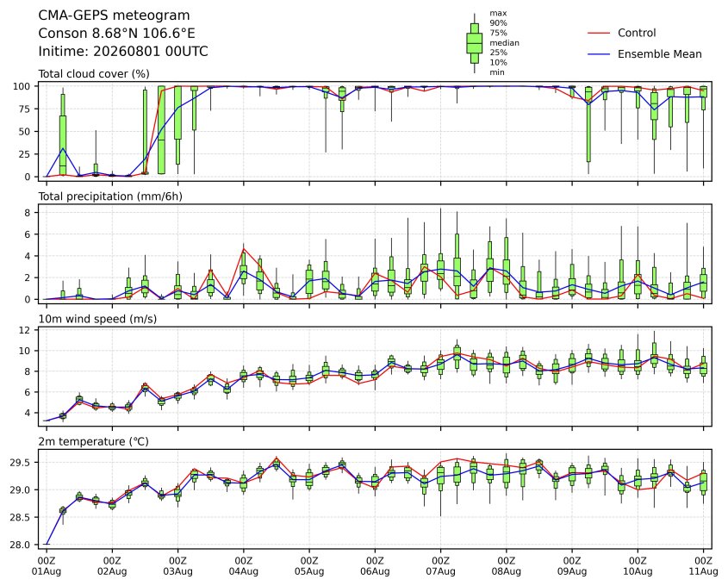Click the 90% percentile legend label
Viewport: 728px width, 586px height.
pos(498,23)
